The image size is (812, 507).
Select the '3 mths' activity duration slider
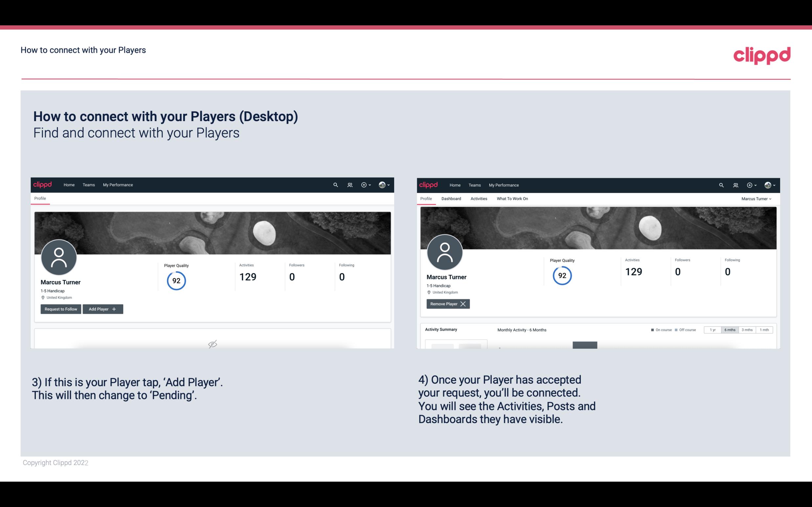pyautogui.click(x=747, y=329)
